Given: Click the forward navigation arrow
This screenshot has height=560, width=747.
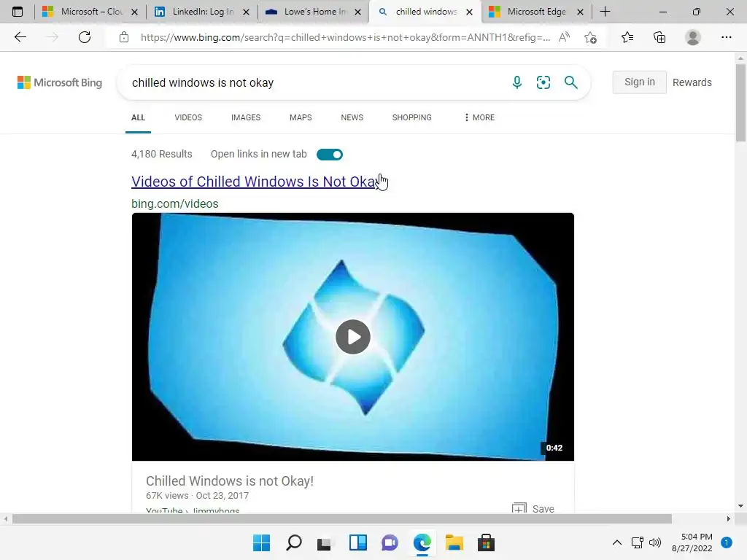Looking at the screenshot, I should 53,37.
